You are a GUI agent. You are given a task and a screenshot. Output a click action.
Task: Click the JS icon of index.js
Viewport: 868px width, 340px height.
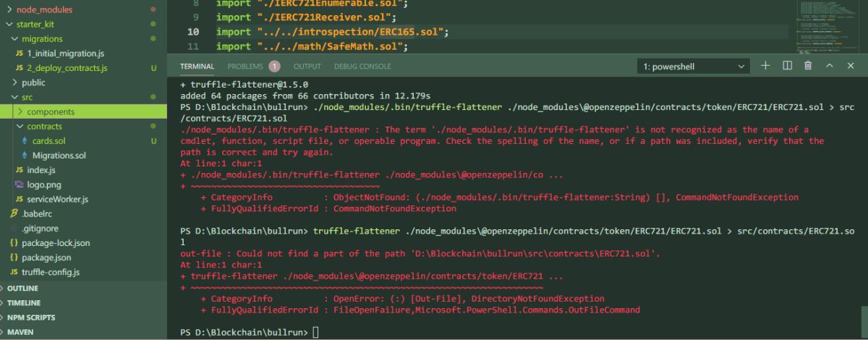point(20,169)
